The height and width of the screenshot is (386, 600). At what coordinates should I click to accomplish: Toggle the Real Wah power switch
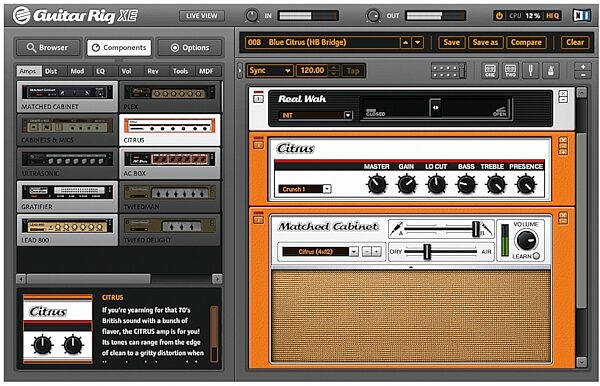pyautogui.click(x=259, y=99)
